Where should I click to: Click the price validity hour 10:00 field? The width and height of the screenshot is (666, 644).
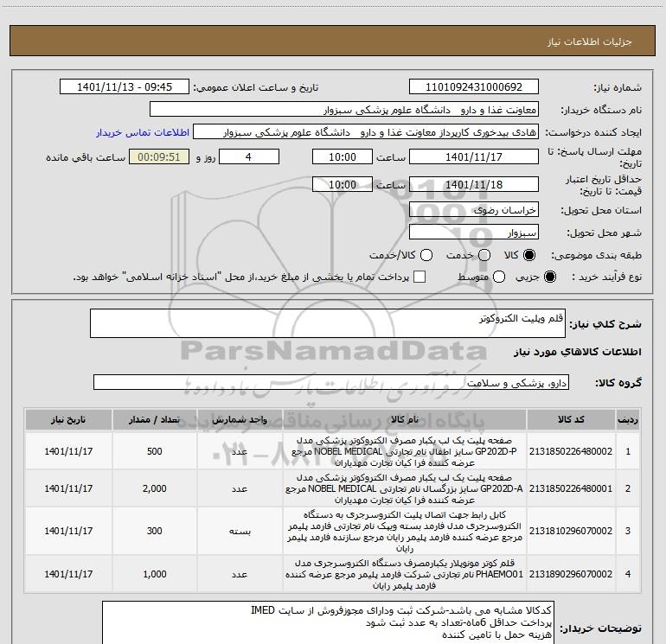pyautogui.click(x=343, y=184)
